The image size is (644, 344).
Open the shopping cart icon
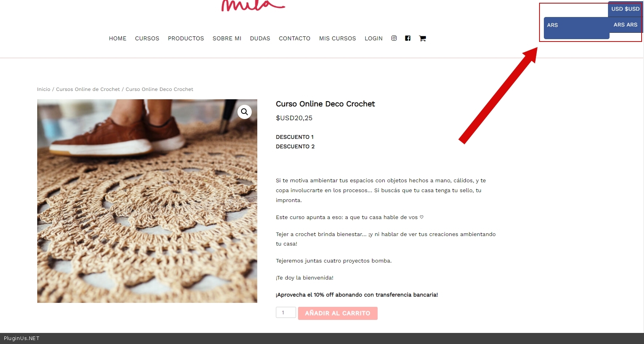422,38
